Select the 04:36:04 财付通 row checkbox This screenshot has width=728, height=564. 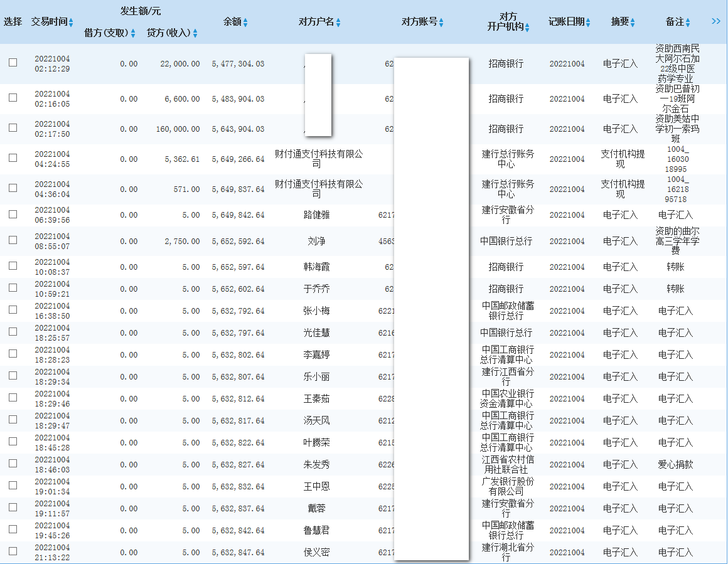pyautogui.click(x=13, y=188)
